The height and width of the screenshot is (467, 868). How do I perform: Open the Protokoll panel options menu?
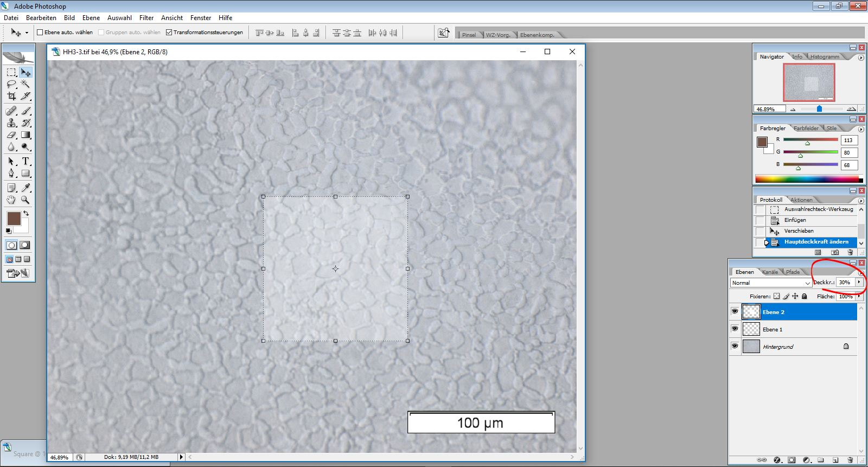(x=861, y=201)
